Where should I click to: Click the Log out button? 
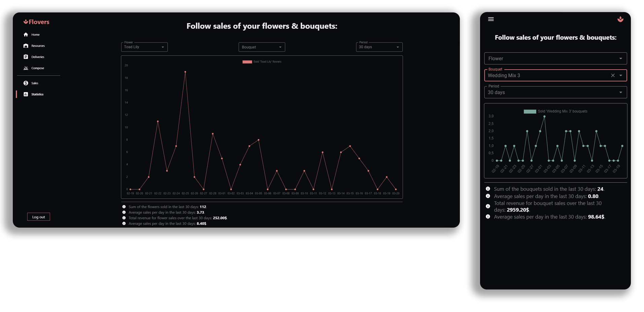[x=39, y=217]
